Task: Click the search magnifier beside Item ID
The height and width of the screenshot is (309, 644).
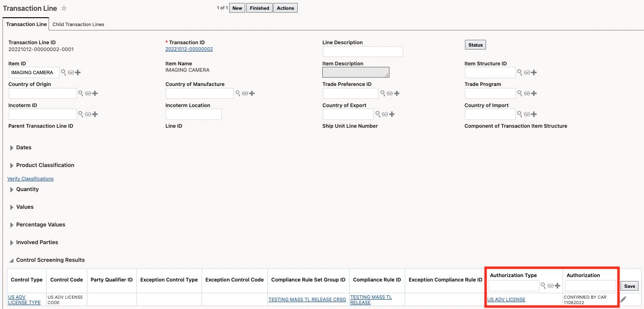Action: point(63,73)
